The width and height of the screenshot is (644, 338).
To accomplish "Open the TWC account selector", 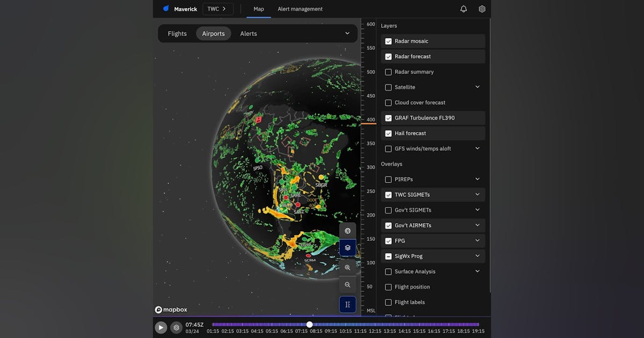I will pos(217,9).
